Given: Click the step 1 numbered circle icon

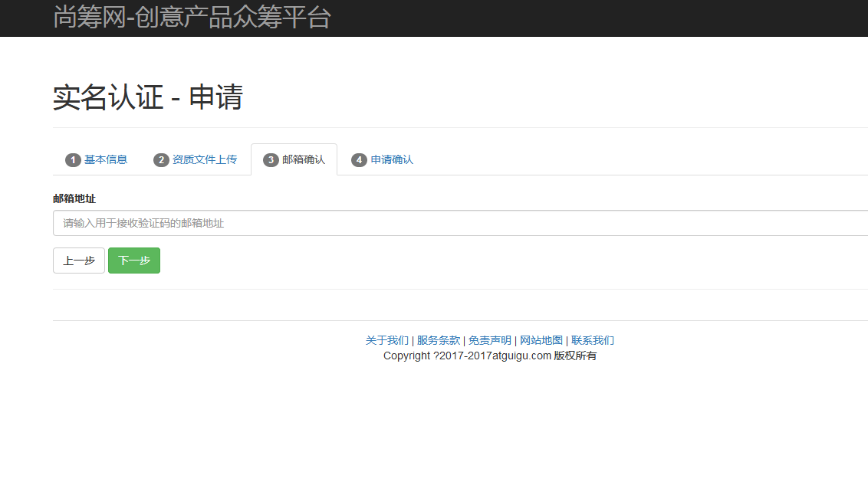Looking at the screenshot, I should tap(73, 159).
